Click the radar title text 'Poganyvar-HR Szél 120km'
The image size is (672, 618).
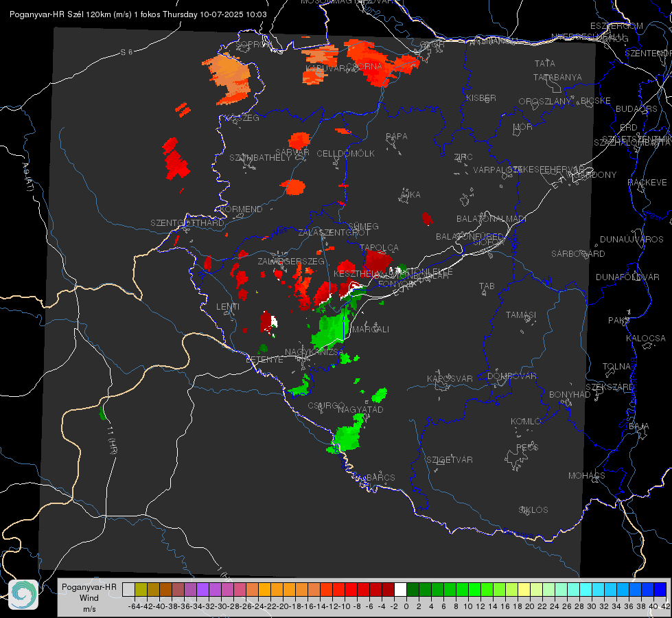[59, 14]
